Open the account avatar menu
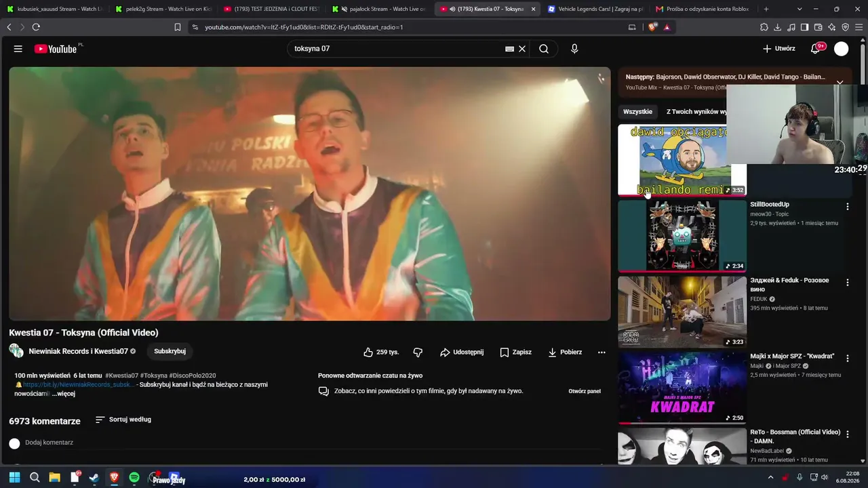868x488 pixels. pos(841,49)
